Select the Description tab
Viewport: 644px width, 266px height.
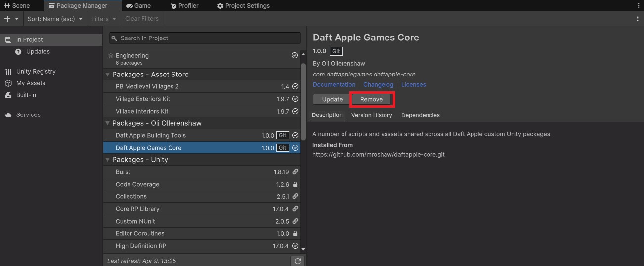(x=327, y=115)
